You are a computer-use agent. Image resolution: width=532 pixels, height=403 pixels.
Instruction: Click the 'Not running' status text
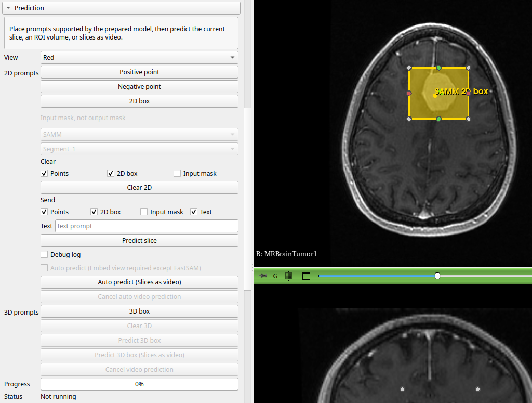click(x=58, y=397)
